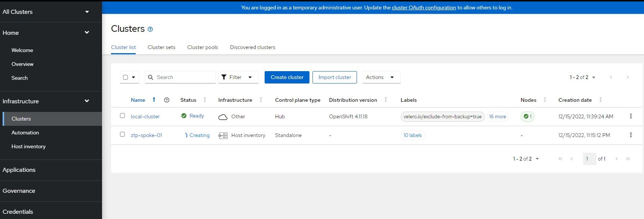This screenshot has width=644, height=219.
Task: Sort by Nodes column arrows
Action: 545,100
